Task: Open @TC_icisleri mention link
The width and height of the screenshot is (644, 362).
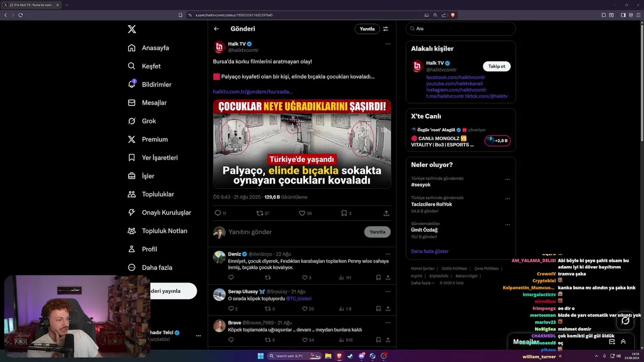Action: click(x=298, y=299)
